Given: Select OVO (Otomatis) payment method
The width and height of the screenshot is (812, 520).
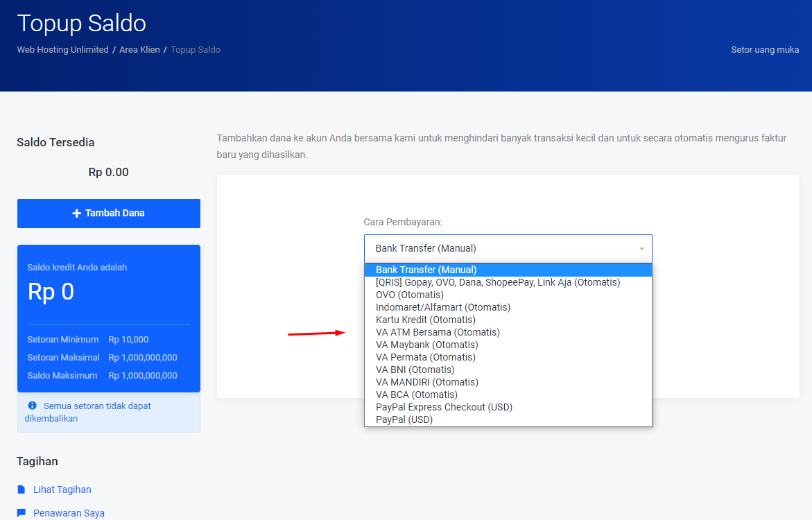Looking at the screenshot, I should (x=409, y=295).
